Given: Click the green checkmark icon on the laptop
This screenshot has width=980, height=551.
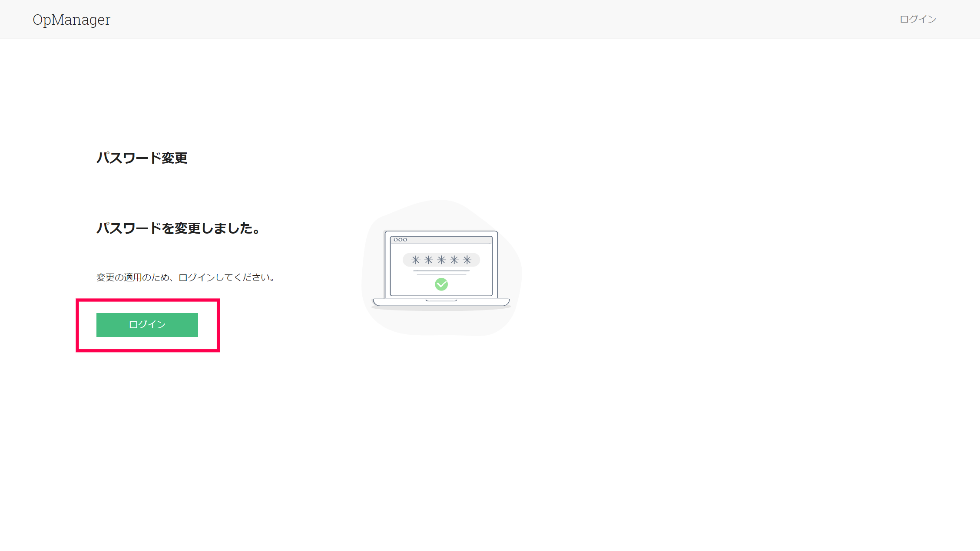Looking at the screenshot, I should (x=441, y=284).
